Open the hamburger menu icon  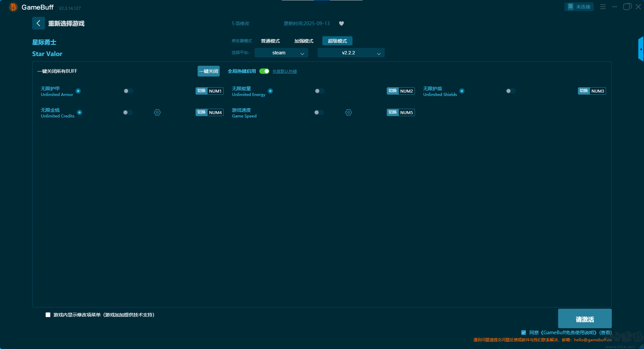tap(603, 7)
